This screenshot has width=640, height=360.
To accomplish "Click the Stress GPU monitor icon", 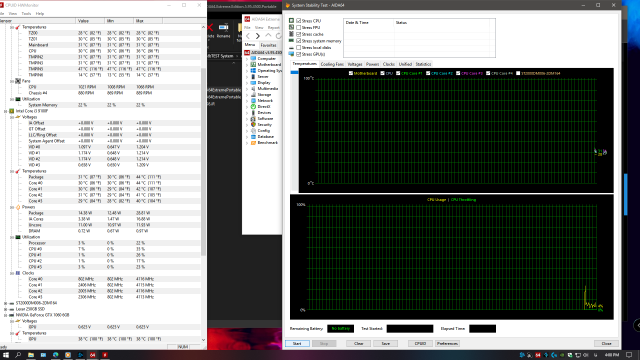I will click(x=291, y=54).
